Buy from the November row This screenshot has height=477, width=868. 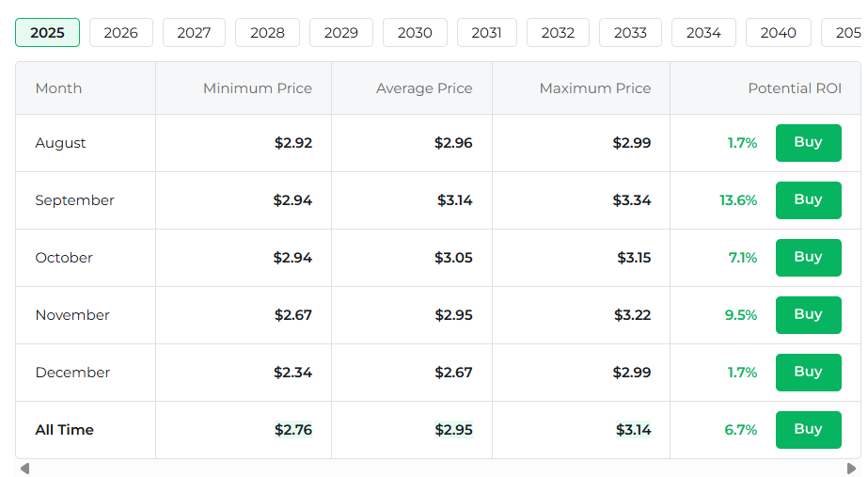tap(808, 315)
